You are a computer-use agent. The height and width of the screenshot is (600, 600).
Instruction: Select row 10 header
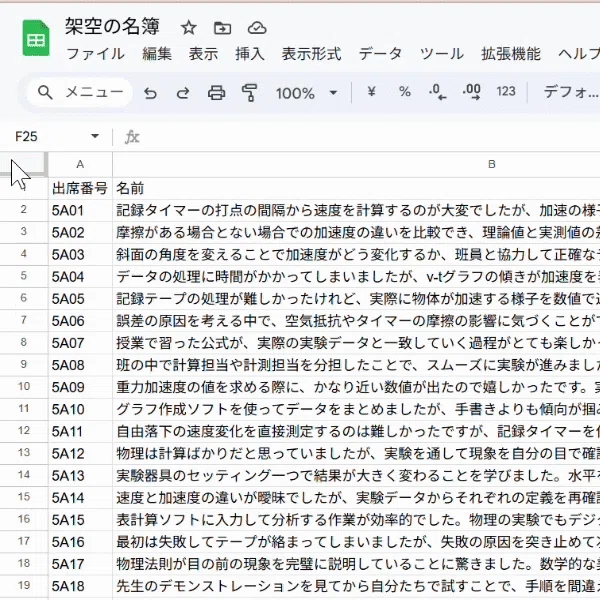pos(24,386)
